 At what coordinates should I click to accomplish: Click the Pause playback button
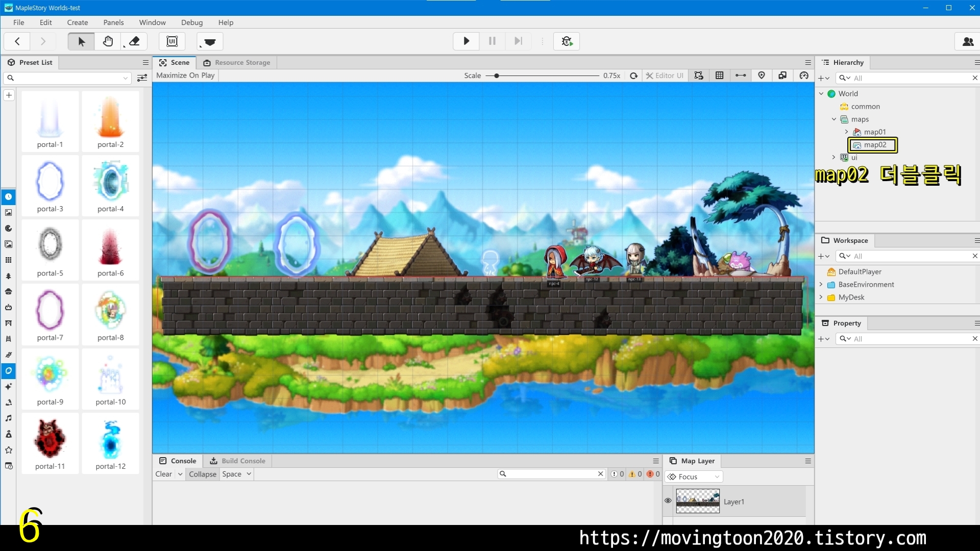[x=492, y=41]
